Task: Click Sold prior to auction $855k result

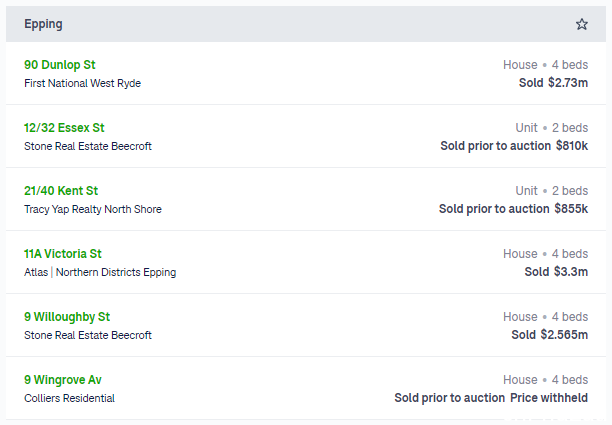Action: pyautogui.click(x=513, y=209)
